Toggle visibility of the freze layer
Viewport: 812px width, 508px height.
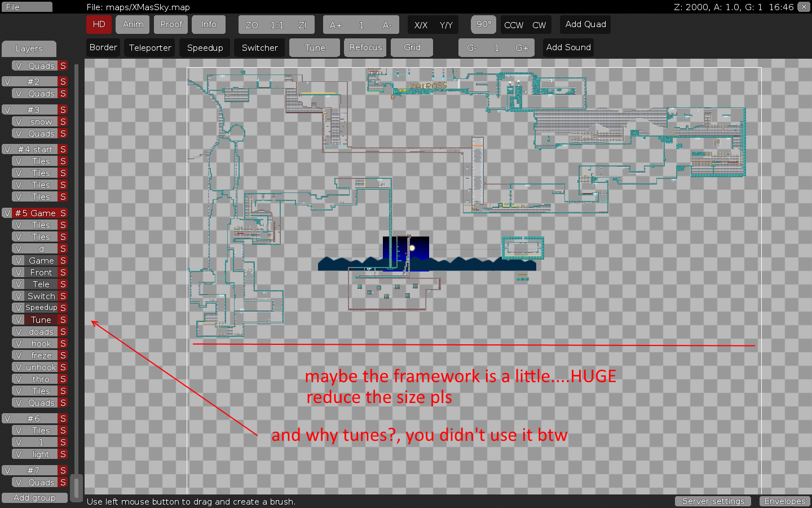[x=19, y=356]
